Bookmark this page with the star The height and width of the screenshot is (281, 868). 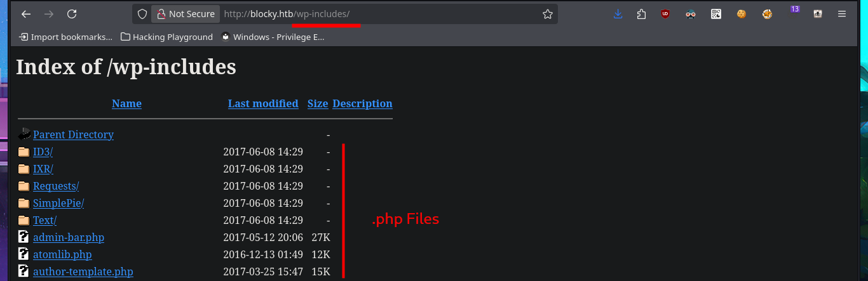pos(547,14)
